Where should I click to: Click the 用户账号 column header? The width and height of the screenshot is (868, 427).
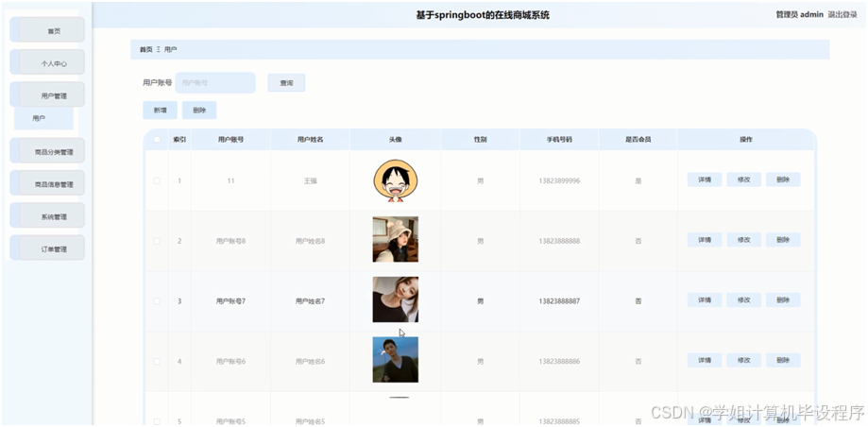(x=230, y=140)
